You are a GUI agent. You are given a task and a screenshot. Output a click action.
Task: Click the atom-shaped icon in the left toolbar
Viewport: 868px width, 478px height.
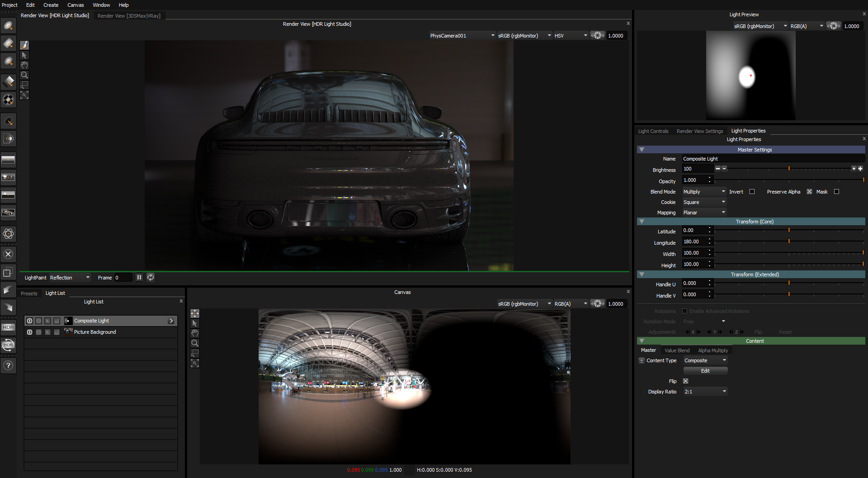8,234
